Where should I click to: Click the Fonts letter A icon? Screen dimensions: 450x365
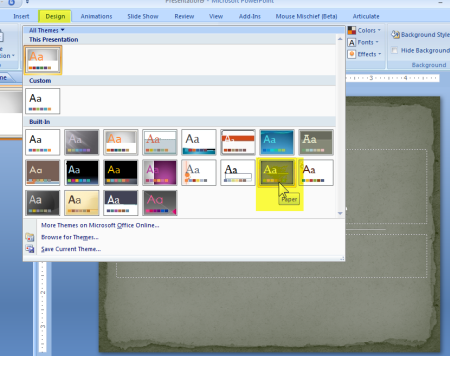point(352,42)
